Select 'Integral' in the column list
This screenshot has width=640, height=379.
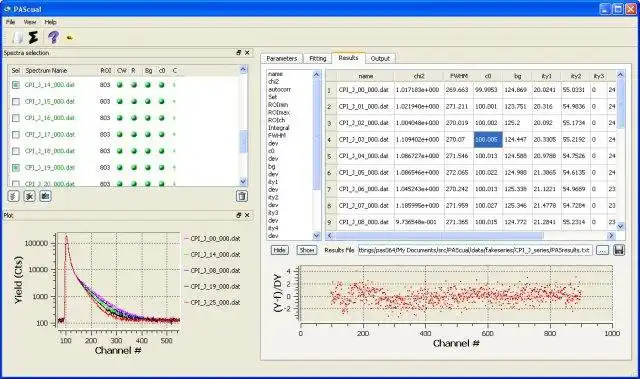(278, 128)
